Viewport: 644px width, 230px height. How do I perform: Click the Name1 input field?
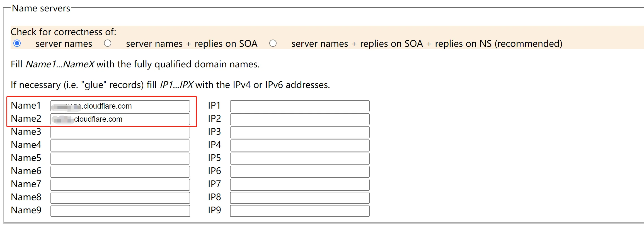pos(120,106)
